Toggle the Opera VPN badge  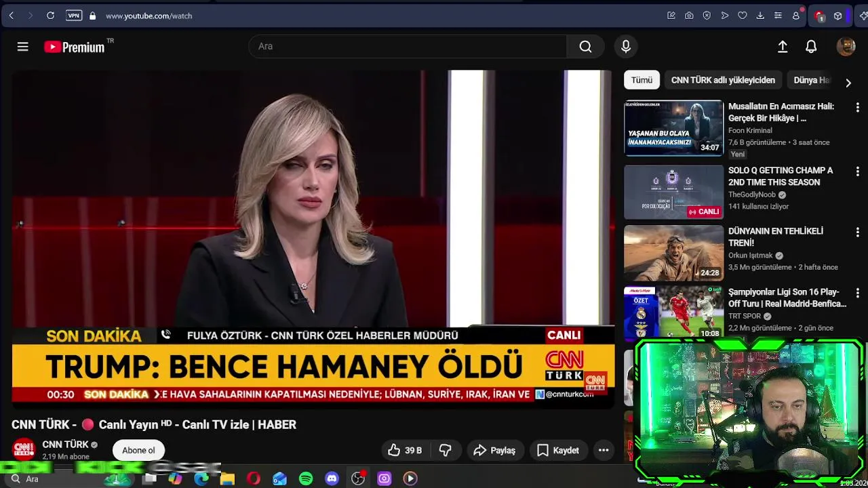click(x=74, y=16)
